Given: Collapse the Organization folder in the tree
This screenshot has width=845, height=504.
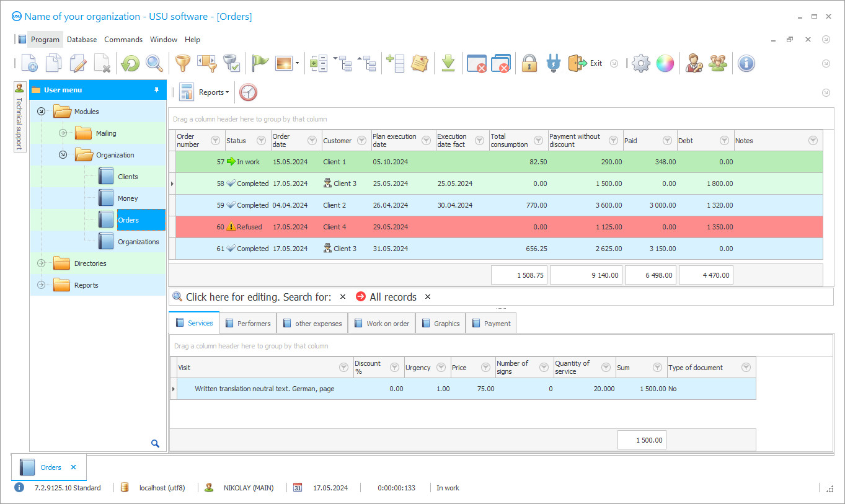Looking at the screenshot, I should pyautogui.click(x=63, y=154).
